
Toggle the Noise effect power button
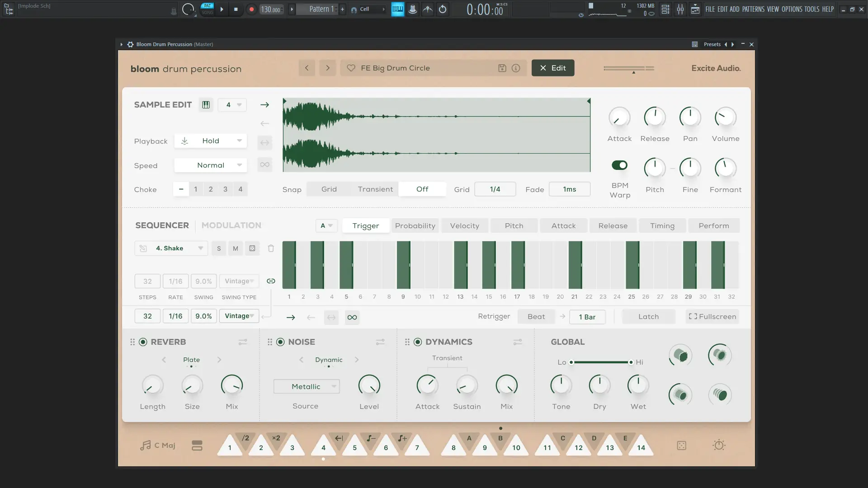pos(280,342)
